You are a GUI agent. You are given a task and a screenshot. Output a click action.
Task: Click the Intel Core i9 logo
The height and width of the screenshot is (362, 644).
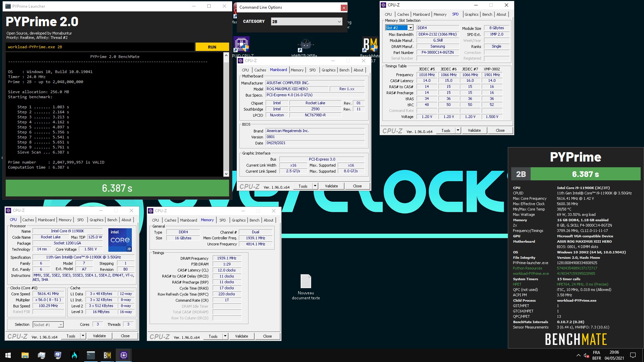click(x=120, y=240)
